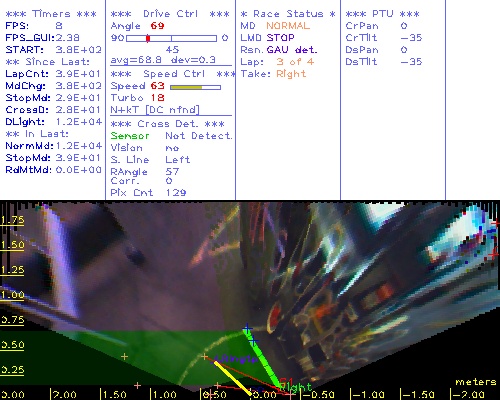
Task: Click the STOP value next to LMD
Action: 280,38
